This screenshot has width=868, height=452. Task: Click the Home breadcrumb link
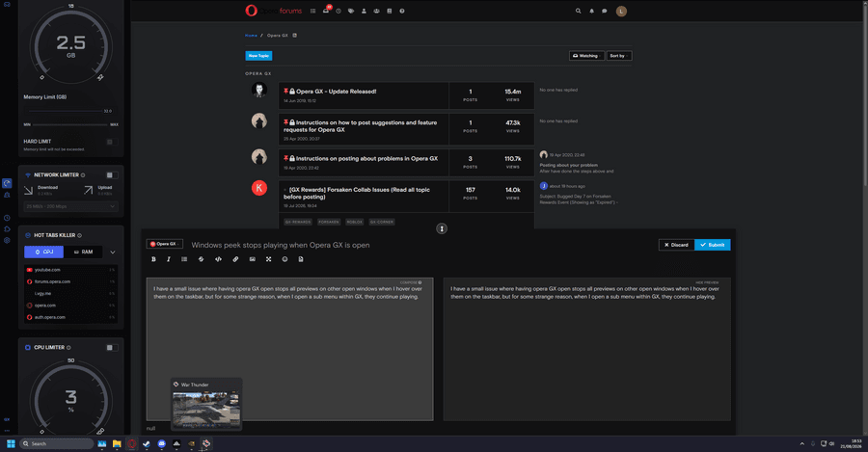pos(252,36)
